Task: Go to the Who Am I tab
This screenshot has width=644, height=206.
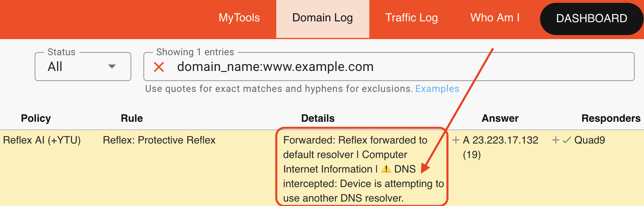Action: [x=495, y=18]
